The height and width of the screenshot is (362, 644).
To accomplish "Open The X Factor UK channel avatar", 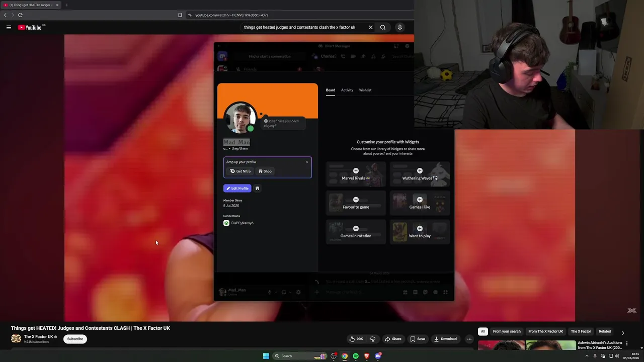I will (x=16, y=339).
